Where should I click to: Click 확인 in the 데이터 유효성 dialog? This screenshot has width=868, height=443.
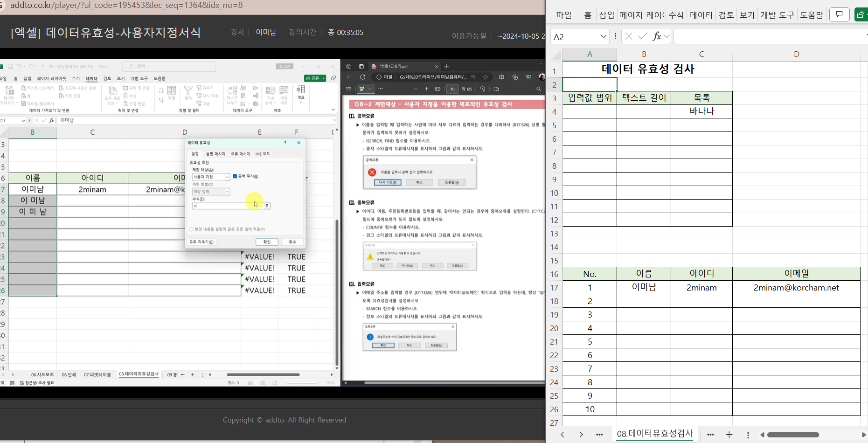click(267, 242)
